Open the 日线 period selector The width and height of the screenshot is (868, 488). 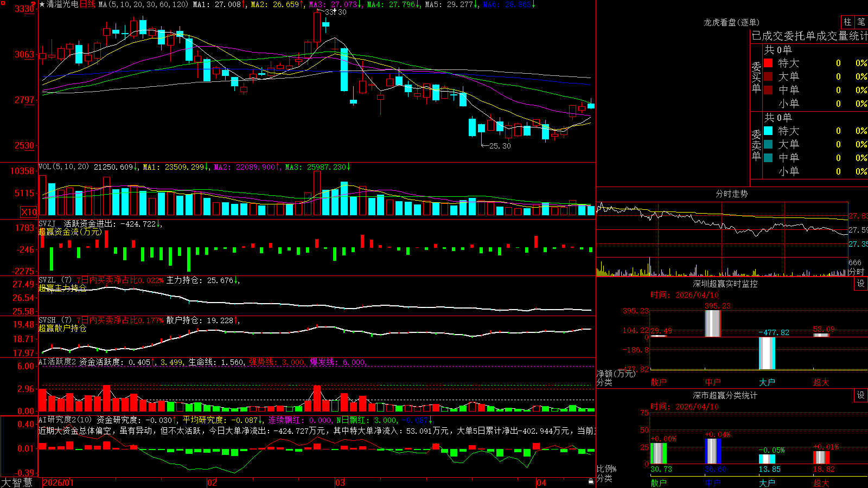(x=87, y=4)
